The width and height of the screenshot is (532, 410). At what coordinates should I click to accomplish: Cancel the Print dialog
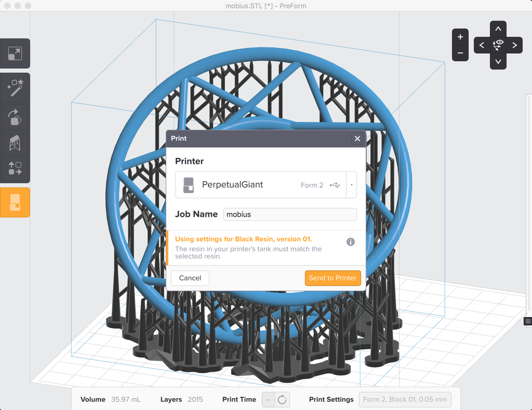coord(190,278)
